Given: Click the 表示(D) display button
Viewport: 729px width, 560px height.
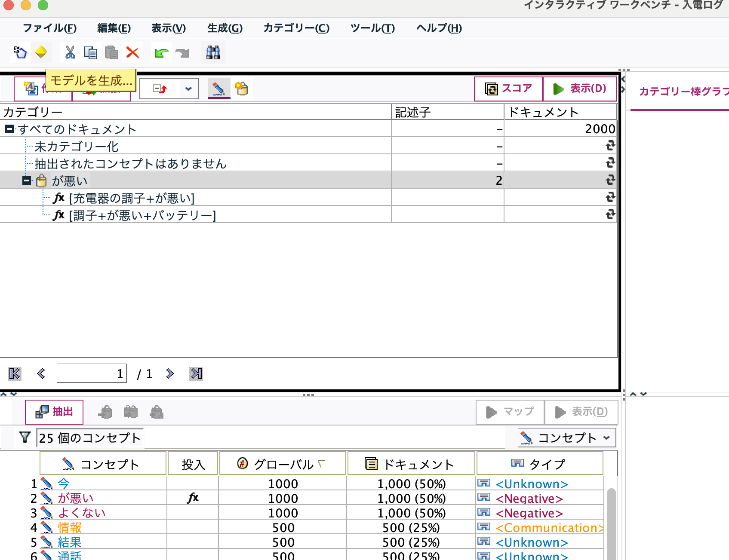Looking at the screenshot, I should 579,89.
